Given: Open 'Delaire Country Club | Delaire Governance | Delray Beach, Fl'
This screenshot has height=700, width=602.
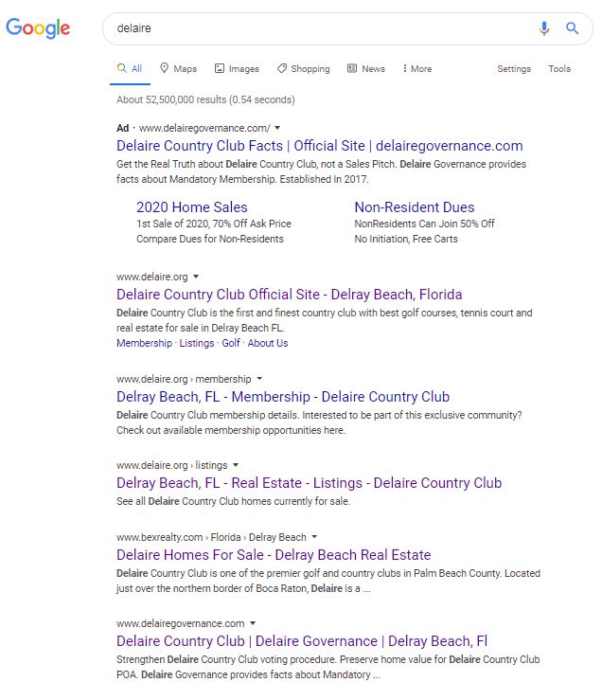Looking at the screenshot, I should click(302, 641).
